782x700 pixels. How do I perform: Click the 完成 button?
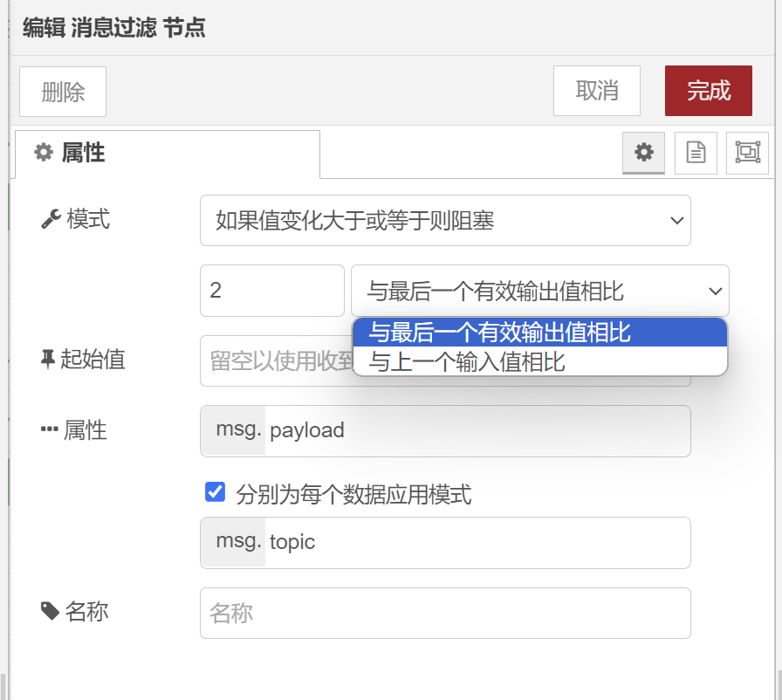pos(708,91)
